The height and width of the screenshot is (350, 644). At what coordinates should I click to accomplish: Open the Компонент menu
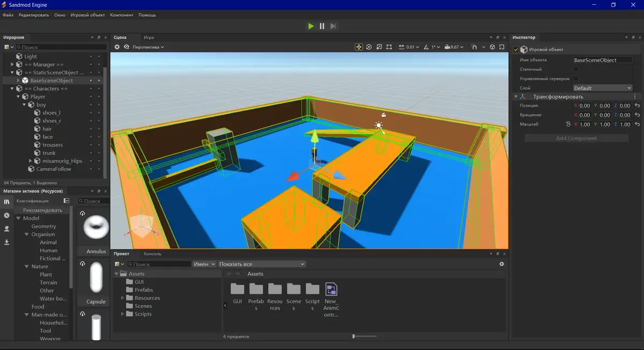pos(121,15)
